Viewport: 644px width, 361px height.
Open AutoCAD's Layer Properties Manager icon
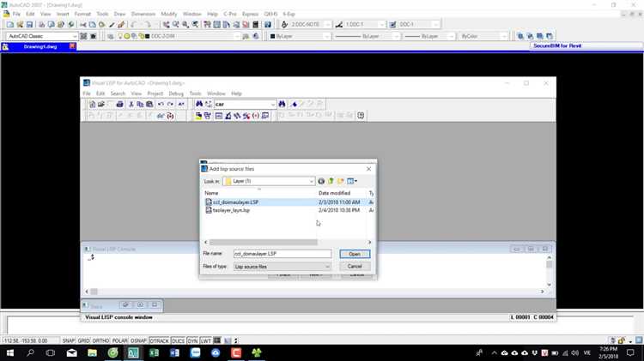coord(110,37)
